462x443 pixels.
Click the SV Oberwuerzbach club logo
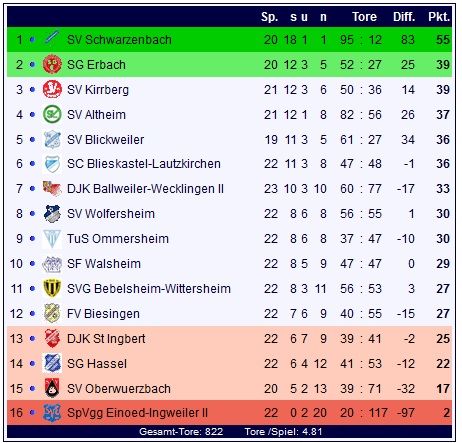[52, 388]
